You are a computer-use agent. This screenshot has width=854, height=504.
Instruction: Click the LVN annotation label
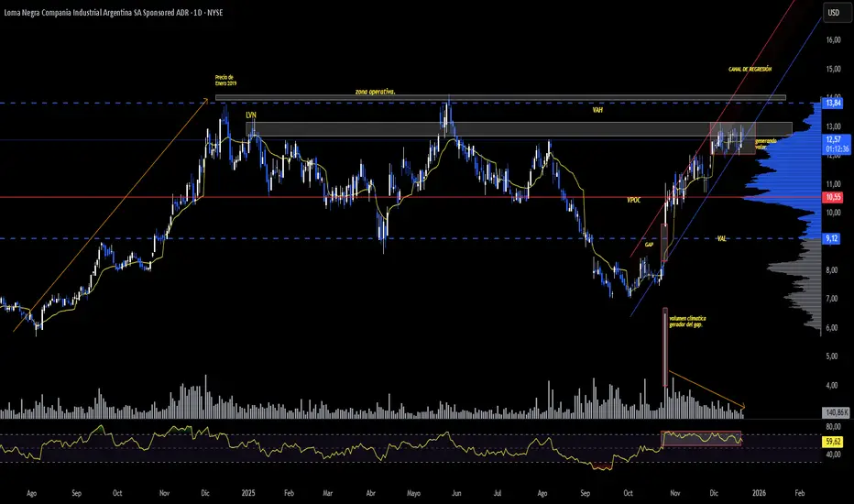(x=251, y=115)
